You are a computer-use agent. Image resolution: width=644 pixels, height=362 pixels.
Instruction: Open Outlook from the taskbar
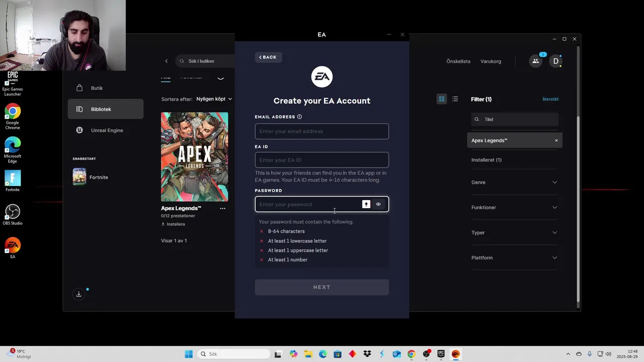396,354
